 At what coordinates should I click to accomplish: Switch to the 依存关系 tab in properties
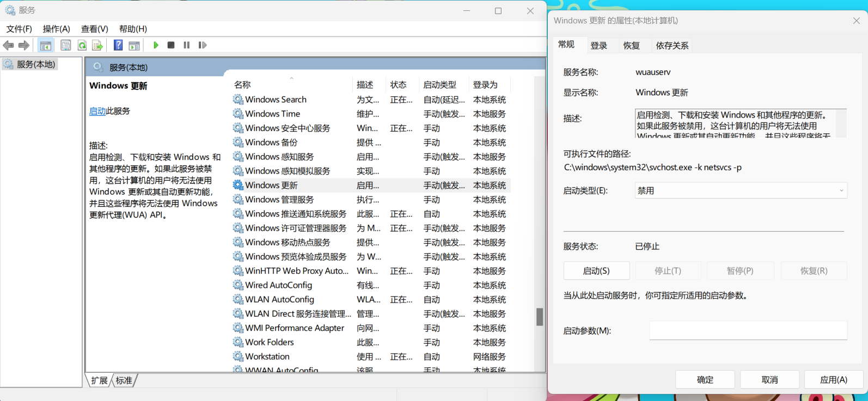tap(673, 46)
